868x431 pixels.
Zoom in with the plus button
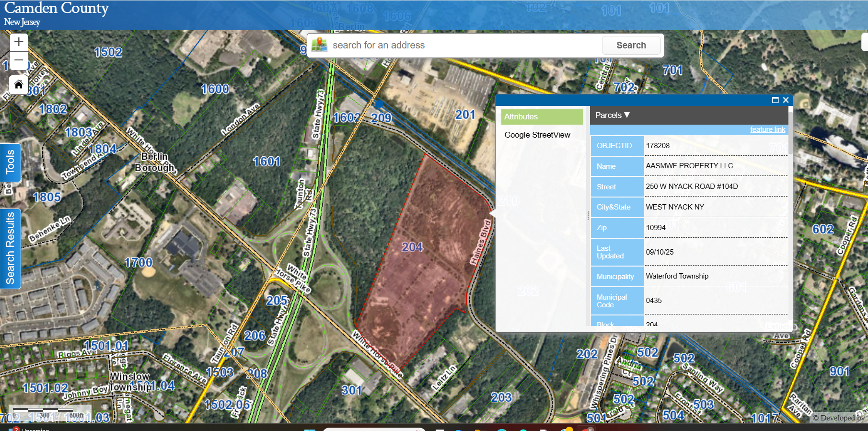coord(19,42)
